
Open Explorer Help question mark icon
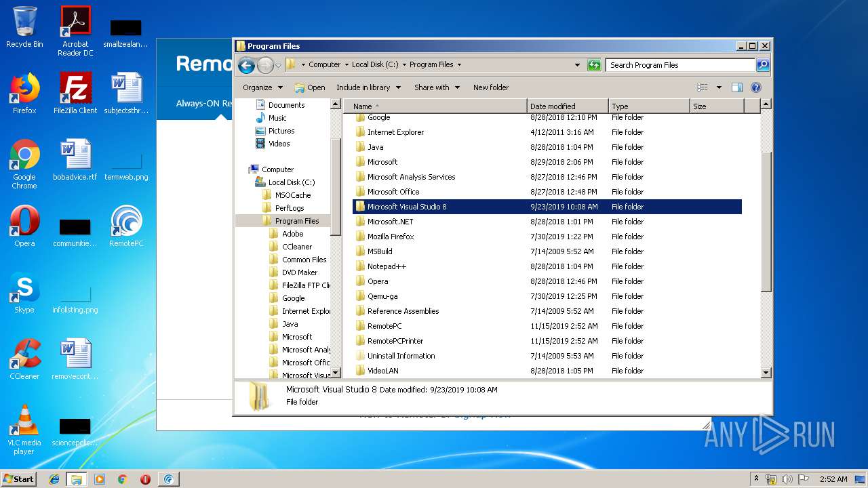[x=756, y=87]
